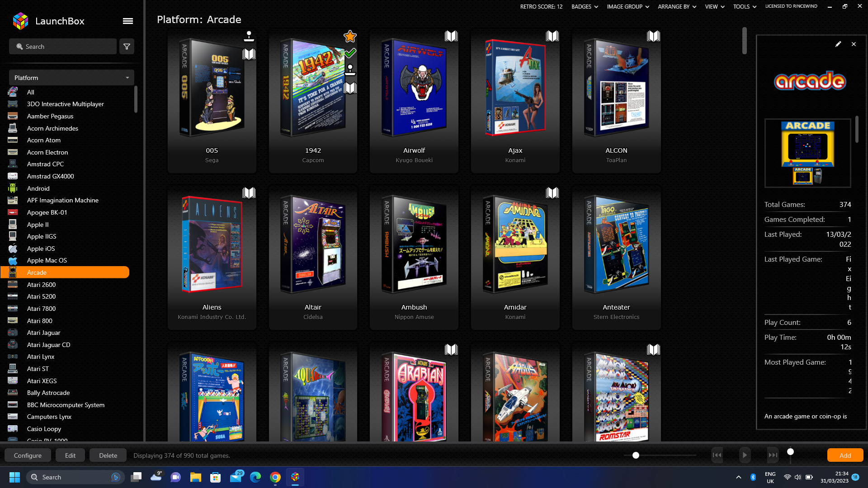Click the LaunchBox icon in the taskbar

pos(295,477)
